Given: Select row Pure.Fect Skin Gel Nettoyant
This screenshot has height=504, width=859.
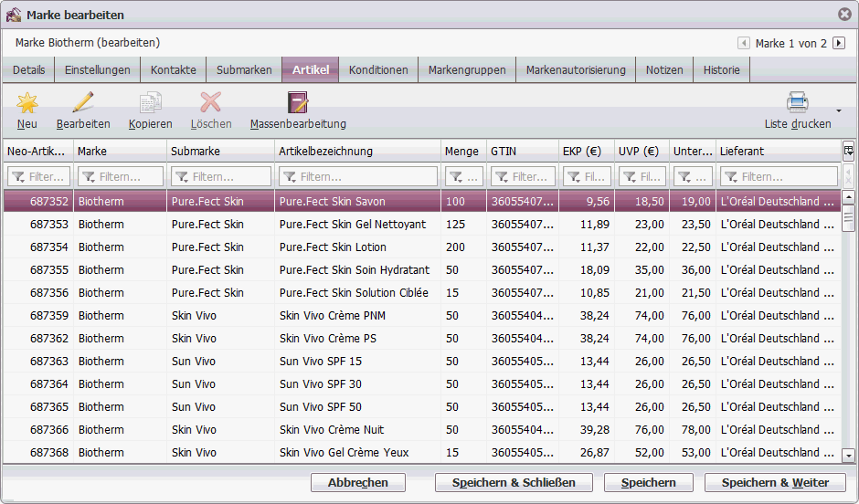Looking at the screenshot, I should (422, 225).
